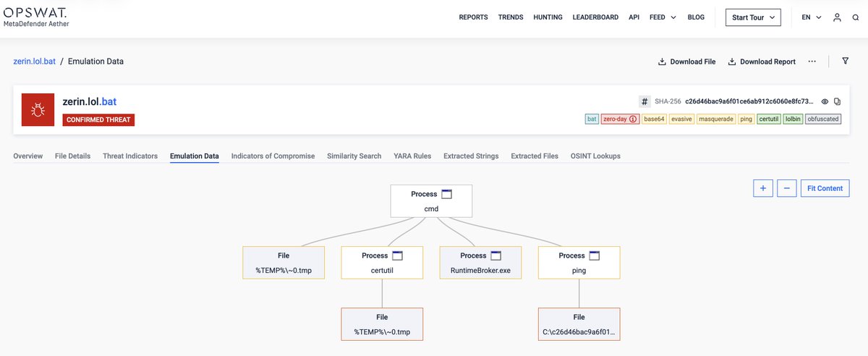This screenshot has height=356, width=868.
Task: Open the API link in navigation
Action: 634,17
